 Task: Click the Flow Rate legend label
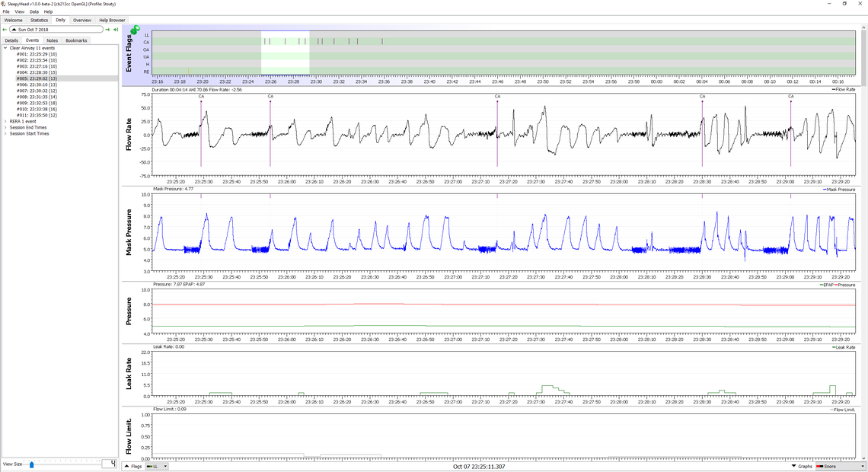click(844, 90)
